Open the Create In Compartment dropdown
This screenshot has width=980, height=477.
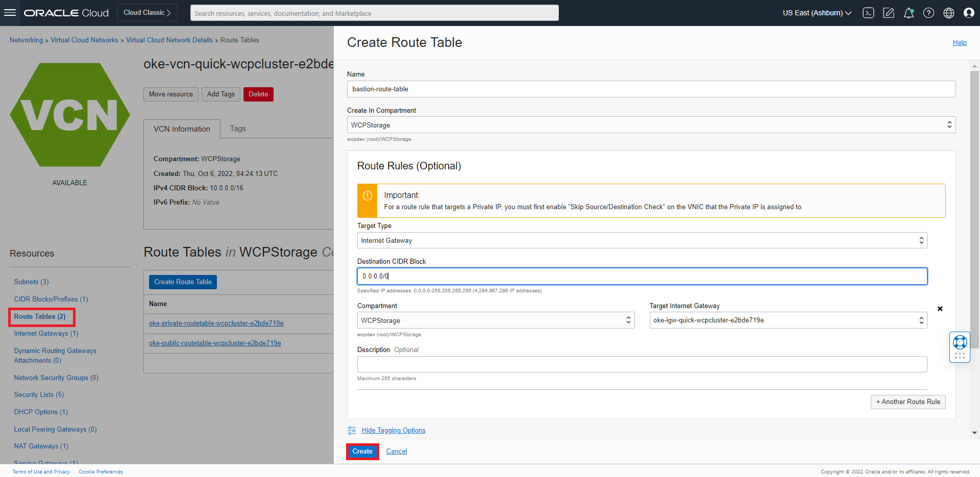tap(651, 125)
